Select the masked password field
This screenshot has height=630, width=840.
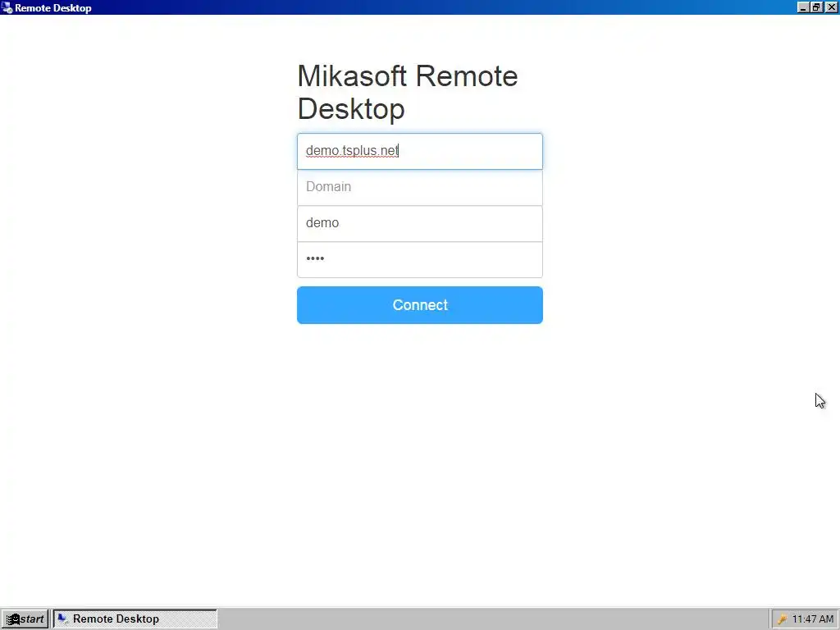coord(419,260)
